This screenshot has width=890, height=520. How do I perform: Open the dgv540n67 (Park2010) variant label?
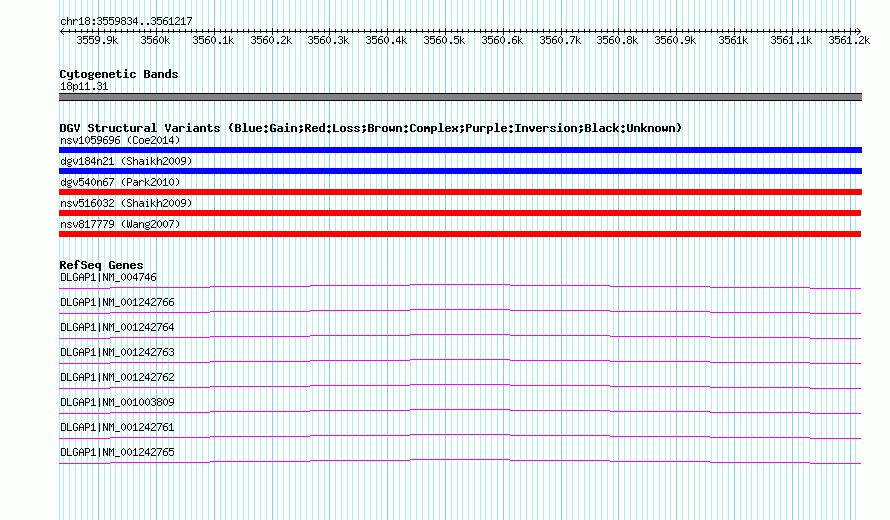[x=120, y=182]
